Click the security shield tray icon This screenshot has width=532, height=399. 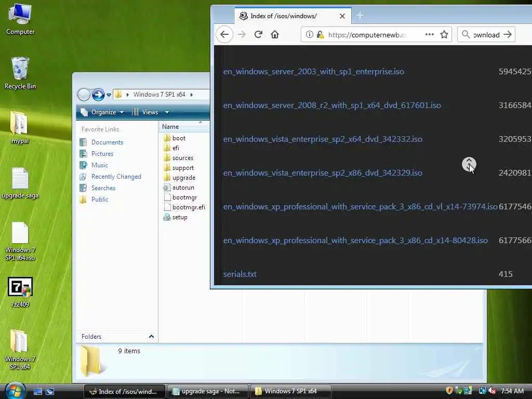pyautogui.click(x=449, y=391)
